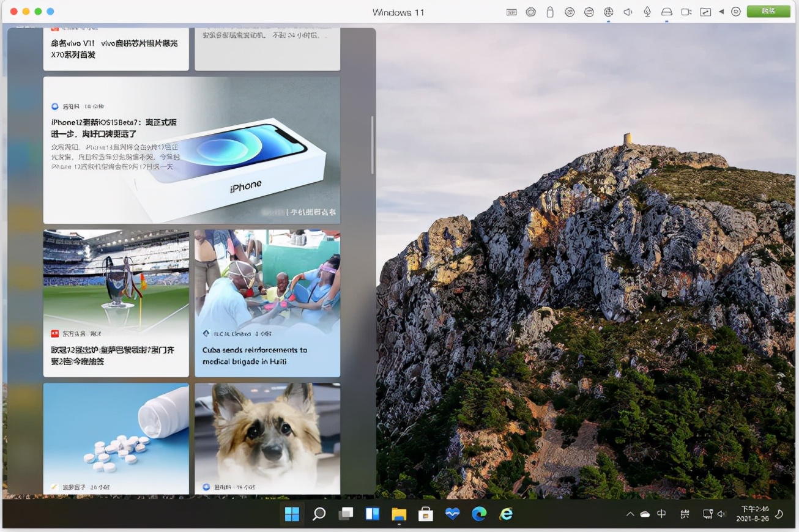Click the widgets panel vertical scrollbar
Image resolution: width=799 pixels, height=532 pixels.
click(x=372, y=144)
